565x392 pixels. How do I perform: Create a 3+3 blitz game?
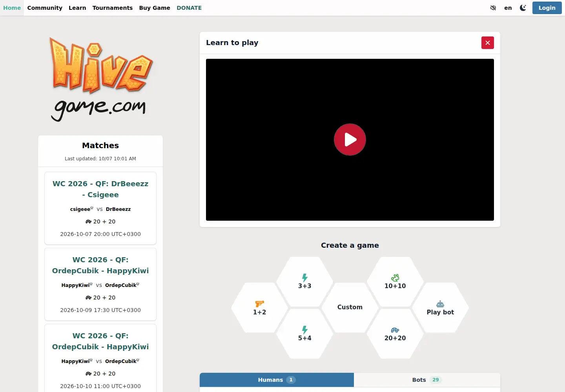tap(304, 281)
